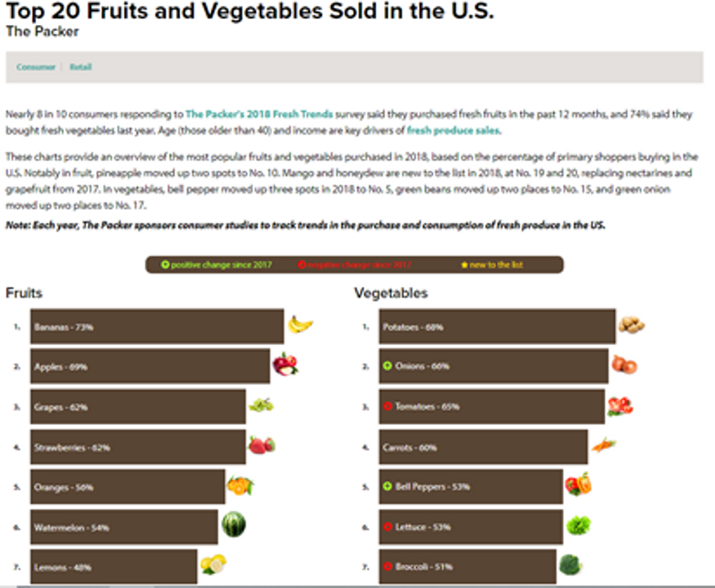Select the Potatoes vegetable bar

tap(497, 327)
